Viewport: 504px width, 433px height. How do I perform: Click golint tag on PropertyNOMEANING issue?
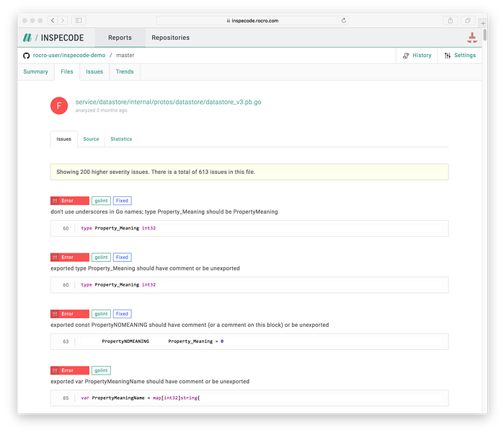[101, 314]
